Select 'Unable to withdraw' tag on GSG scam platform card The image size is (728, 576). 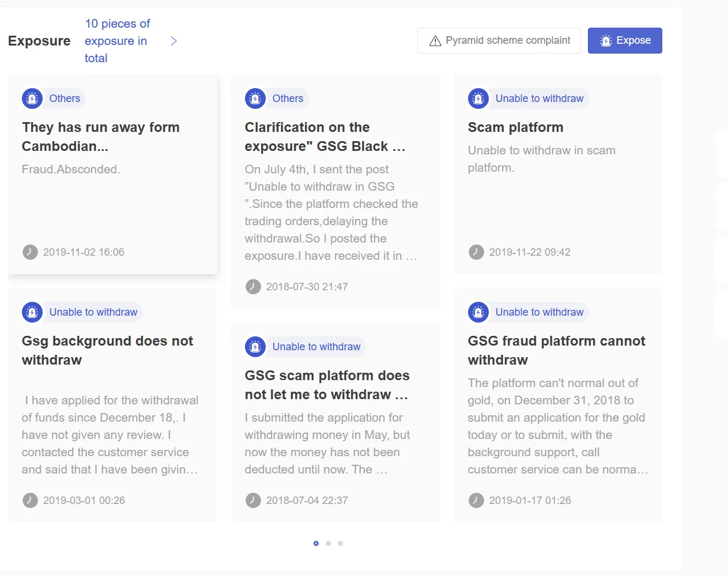point(316,347)
